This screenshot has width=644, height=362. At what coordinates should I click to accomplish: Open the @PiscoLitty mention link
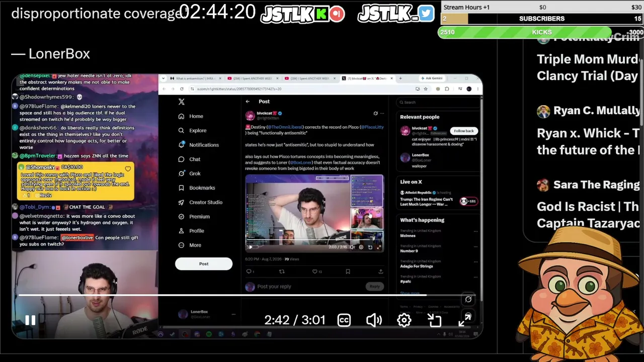372,127
